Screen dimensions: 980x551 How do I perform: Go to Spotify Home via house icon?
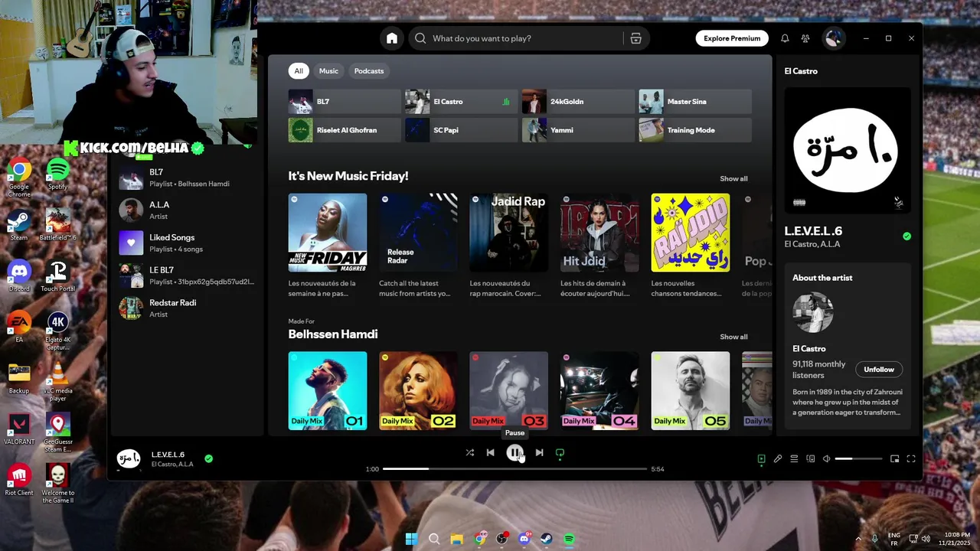pos(392,38)
